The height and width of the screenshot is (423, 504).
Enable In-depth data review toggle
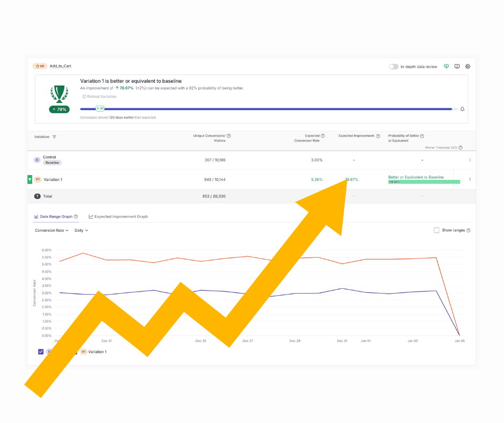pos(394,67)
